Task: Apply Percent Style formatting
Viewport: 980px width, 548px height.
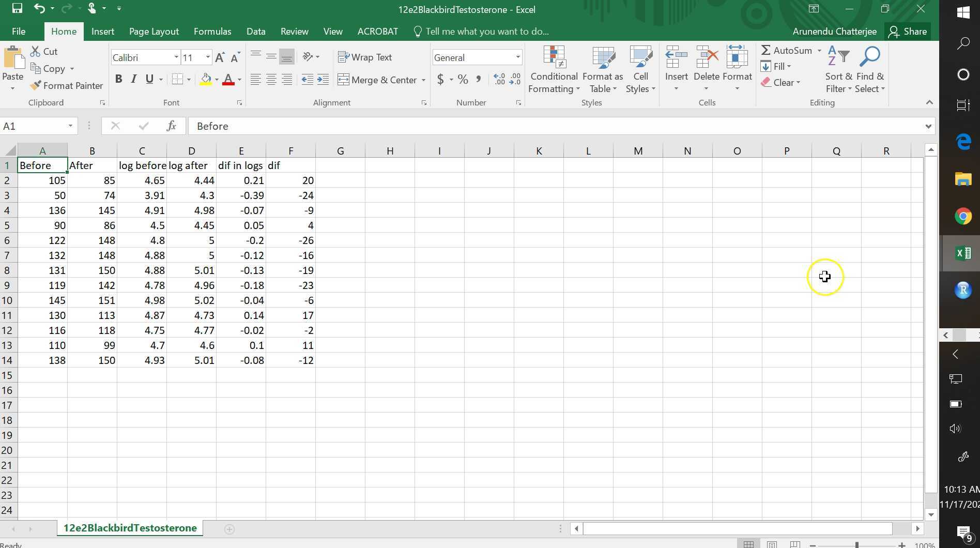Action: tap(463, 80)
